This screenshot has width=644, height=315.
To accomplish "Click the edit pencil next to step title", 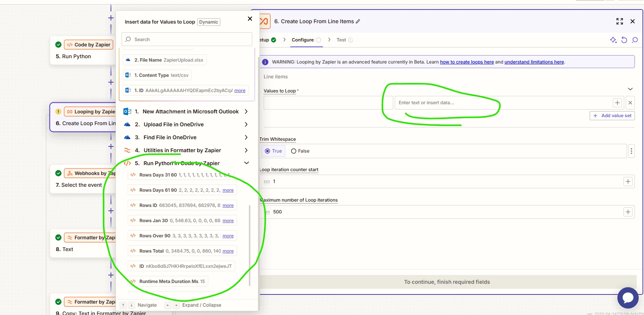I will coord(358,21).
